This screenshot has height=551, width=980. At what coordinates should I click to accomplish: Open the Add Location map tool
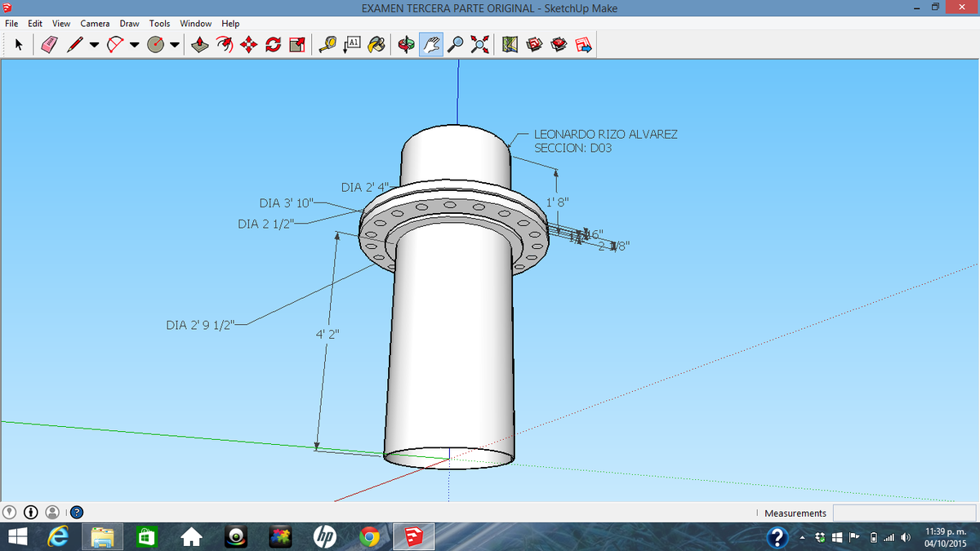[x=511, y=45]
